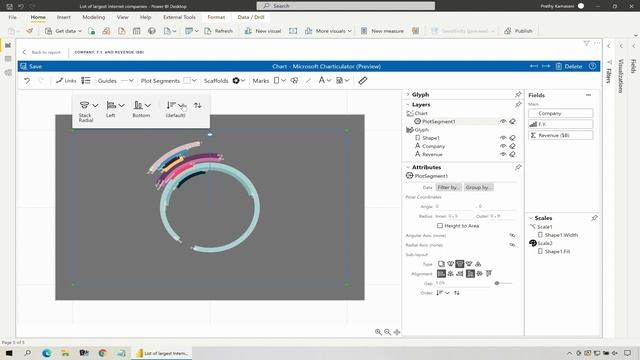Open the Charticulator help icon
Viewport: 640px width, 360px height.
coord(593,66)
